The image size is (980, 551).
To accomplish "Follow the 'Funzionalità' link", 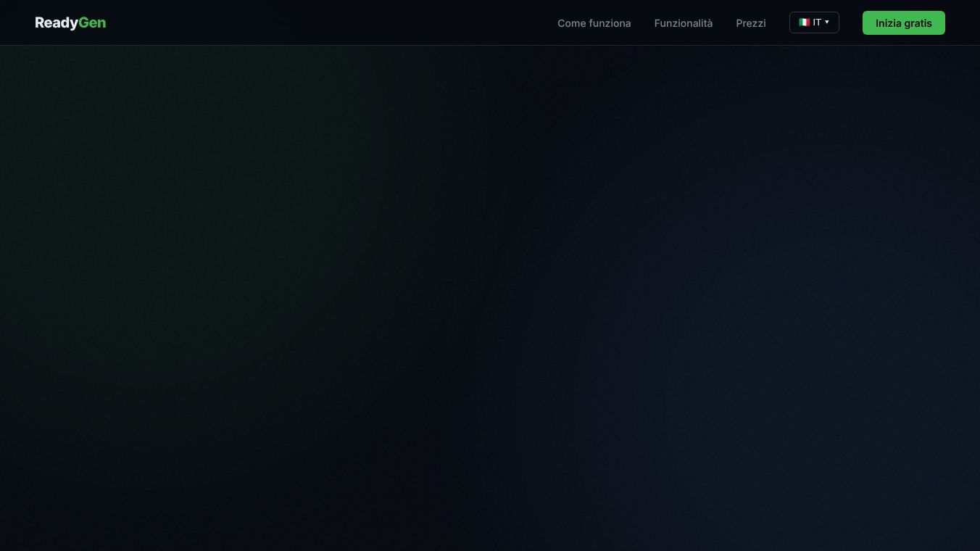I will click(x=683, y=23).
